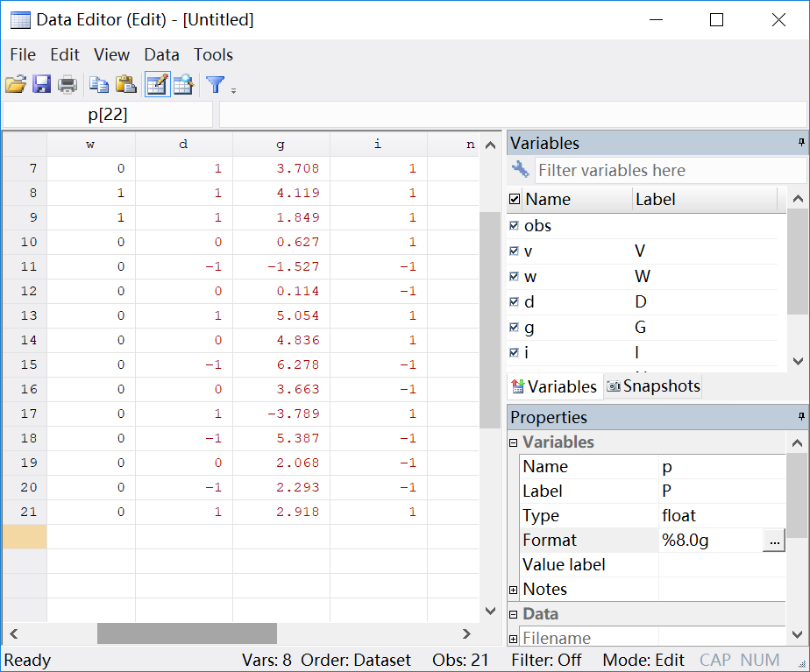
Task: Select the highlighted empty row 22 header
Action: (25, 536)
